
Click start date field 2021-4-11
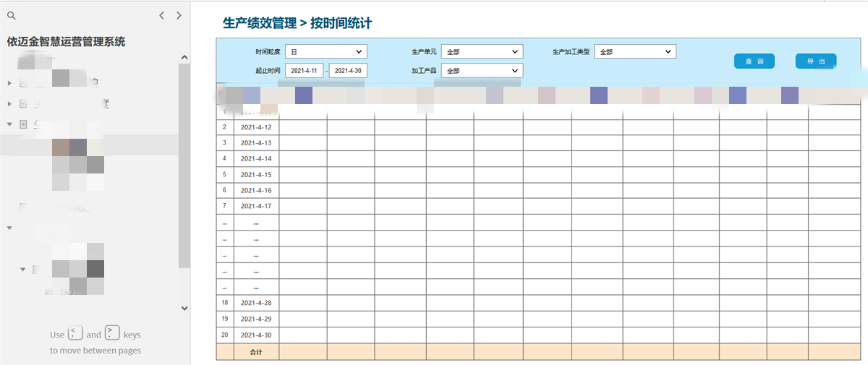pos(305,71)
